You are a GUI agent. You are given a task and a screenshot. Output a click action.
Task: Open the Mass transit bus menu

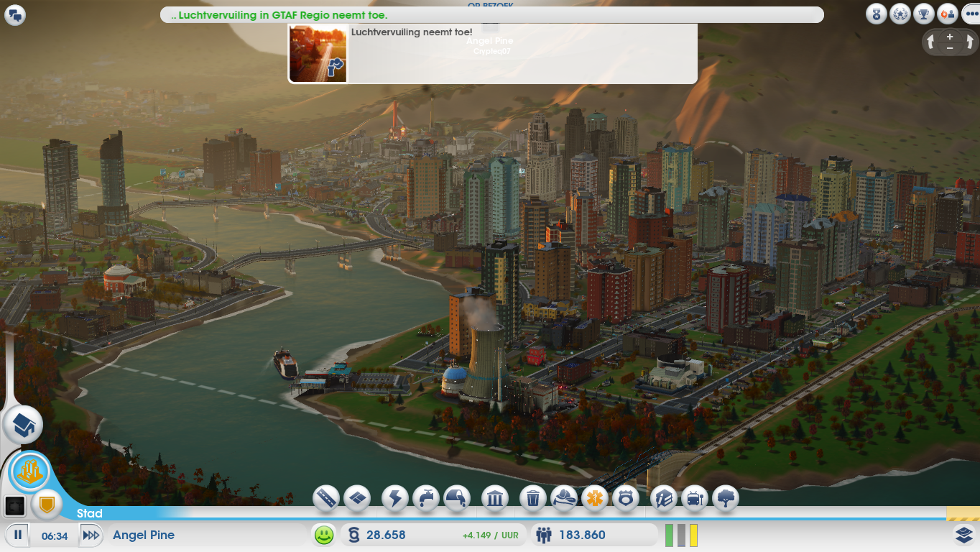pos(695,497)
